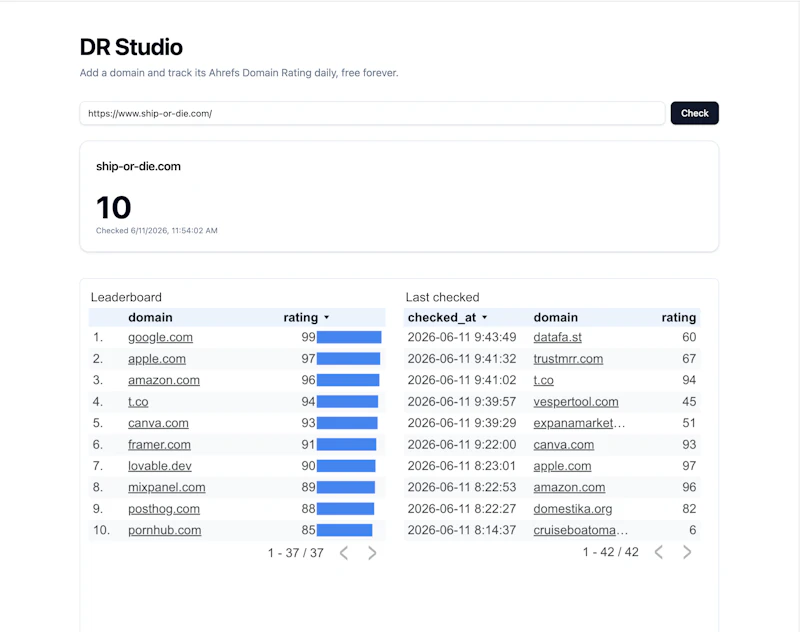The height and width of the screenshot is (632, 800).
Task: Select the timestamp 2026-06-11 9:41:32
Action: (x=462, y=359)
